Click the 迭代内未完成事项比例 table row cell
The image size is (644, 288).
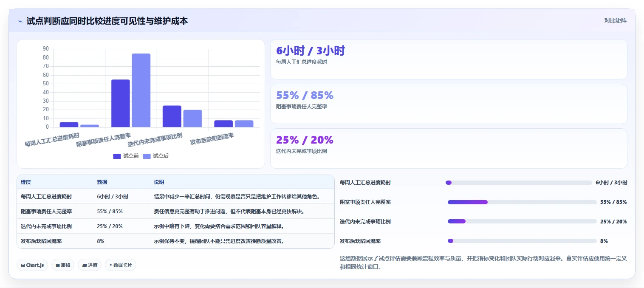click(x=46, y=226)
